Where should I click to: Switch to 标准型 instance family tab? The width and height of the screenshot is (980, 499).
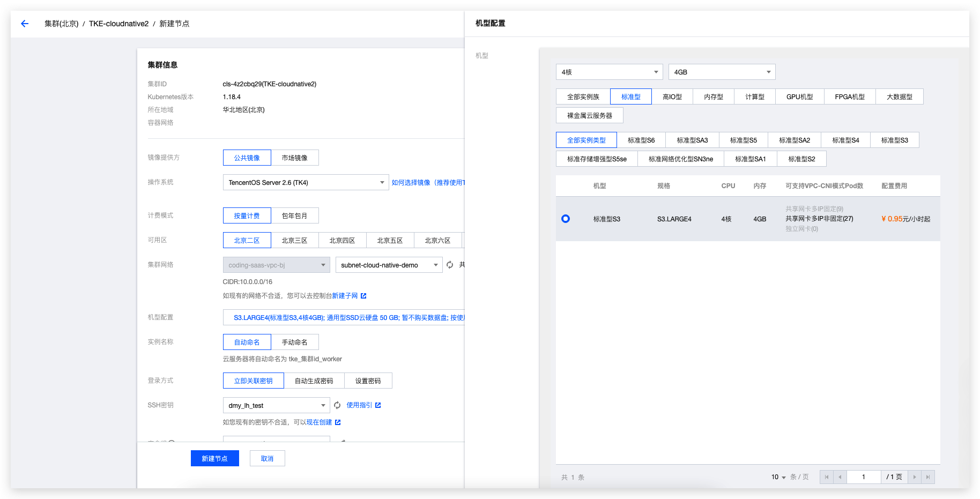click(631, 96)
